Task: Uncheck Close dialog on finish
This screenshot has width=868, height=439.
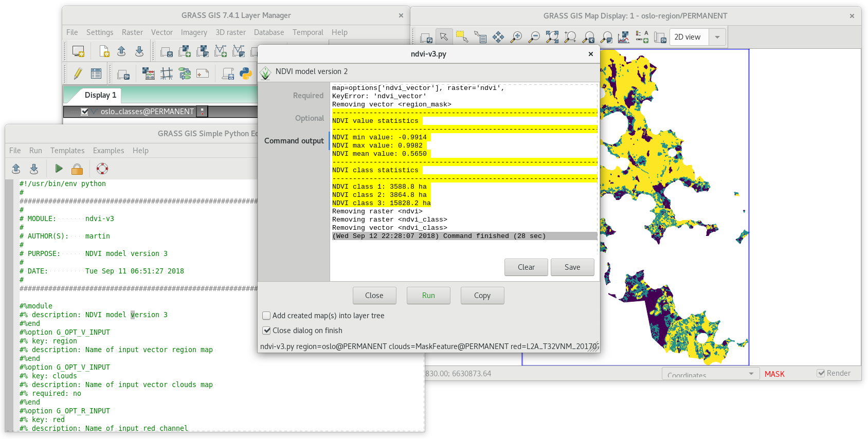Action: tap(266, 331)
